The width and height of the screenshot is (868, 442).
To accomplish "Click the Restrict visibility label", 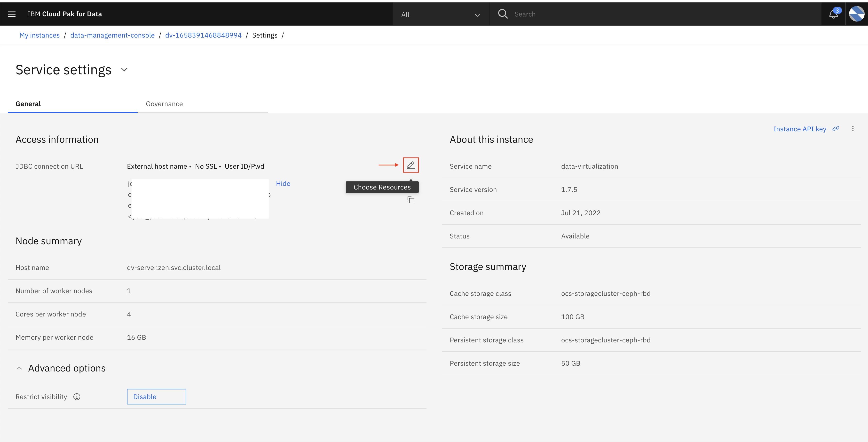I will pyautogui.click(x=41, y=397).
